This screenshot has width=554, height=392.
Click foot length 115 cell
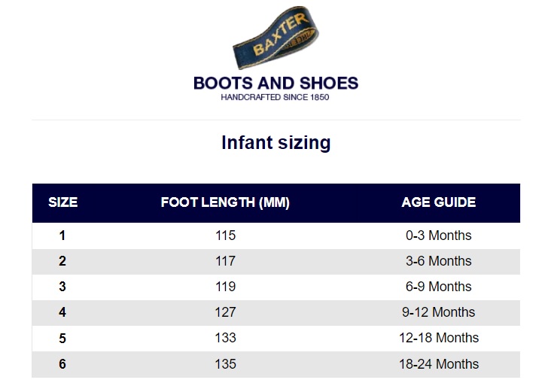[x=225, y=236]
